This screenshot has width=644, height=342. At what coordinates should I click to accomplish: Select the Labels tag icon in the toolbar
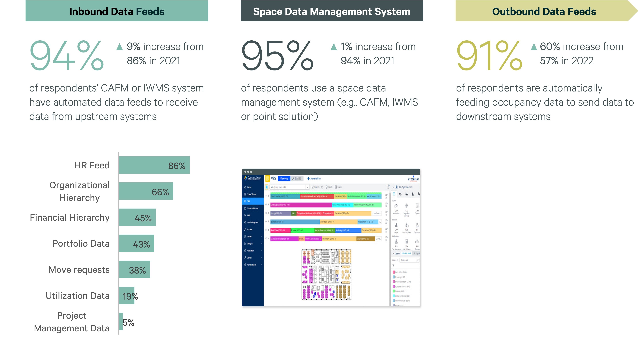pos(327,187)
